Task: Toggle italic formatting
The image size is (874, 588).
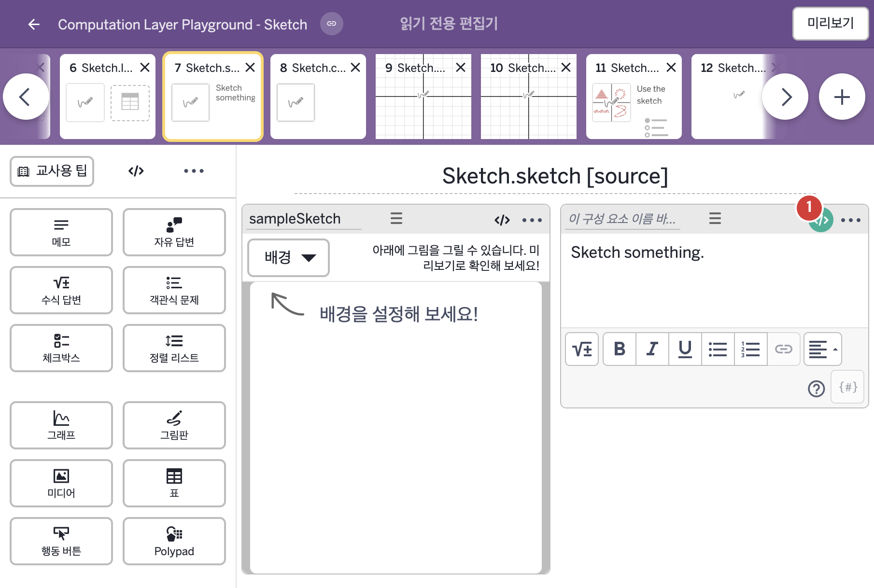Action: (652, 349)
